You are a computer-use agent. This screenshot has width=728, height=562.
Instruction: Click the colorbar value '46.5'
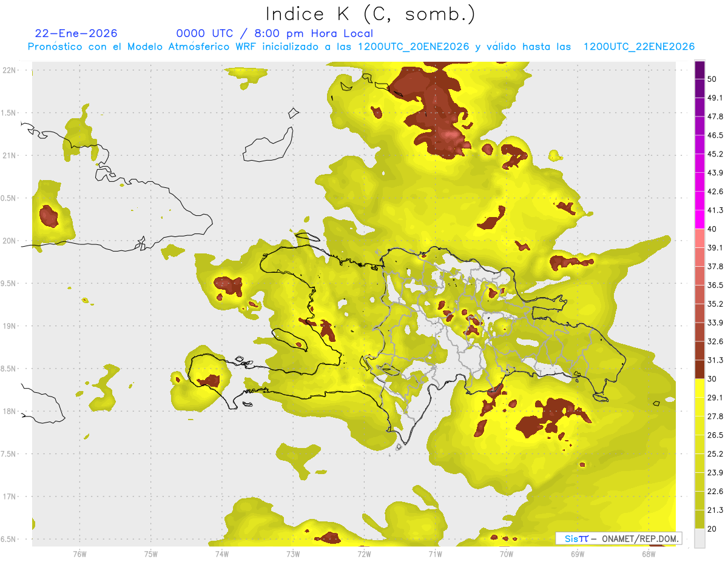point(715,135)
